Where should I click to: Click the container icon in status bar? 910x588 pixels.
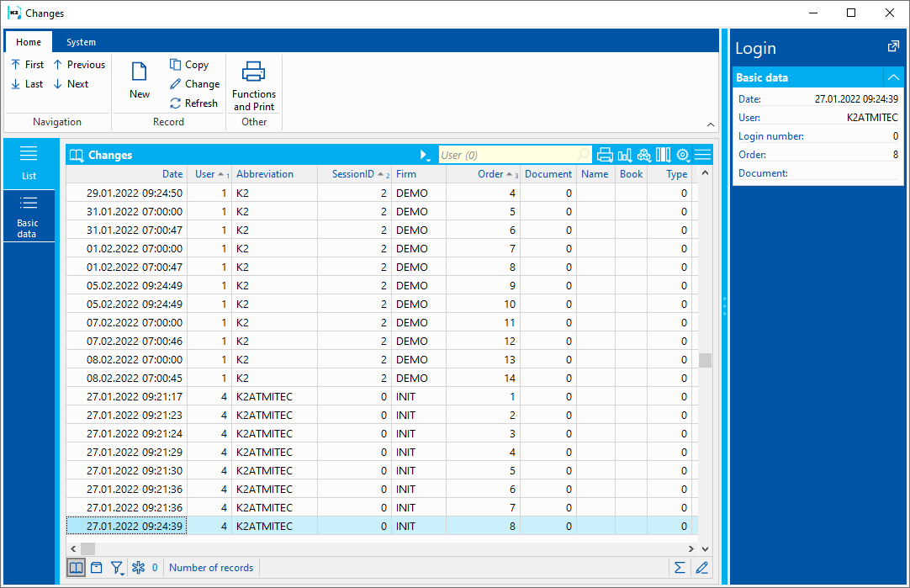[x=97, y=568]
